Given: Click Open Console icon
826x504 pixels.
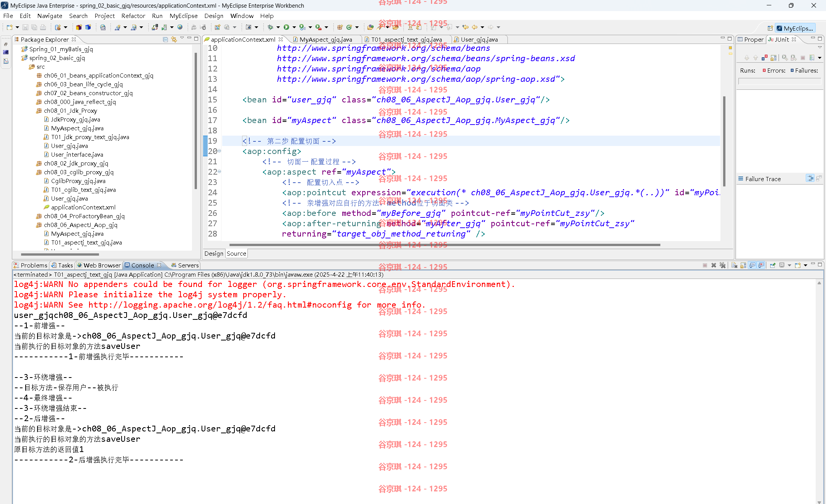Looking at the screenshot, I should tap(798, 265).
